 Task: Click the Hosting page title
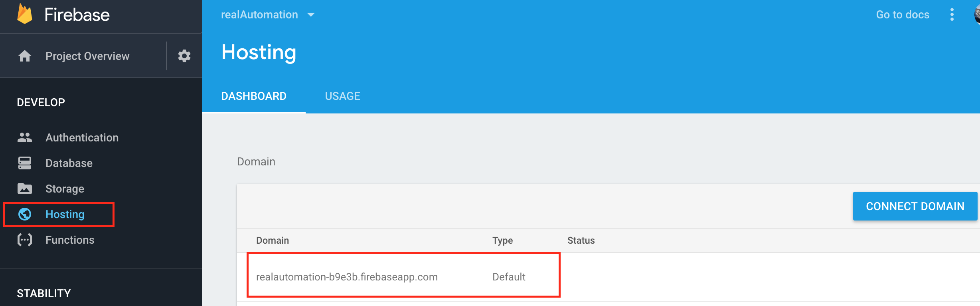(259, 52)
